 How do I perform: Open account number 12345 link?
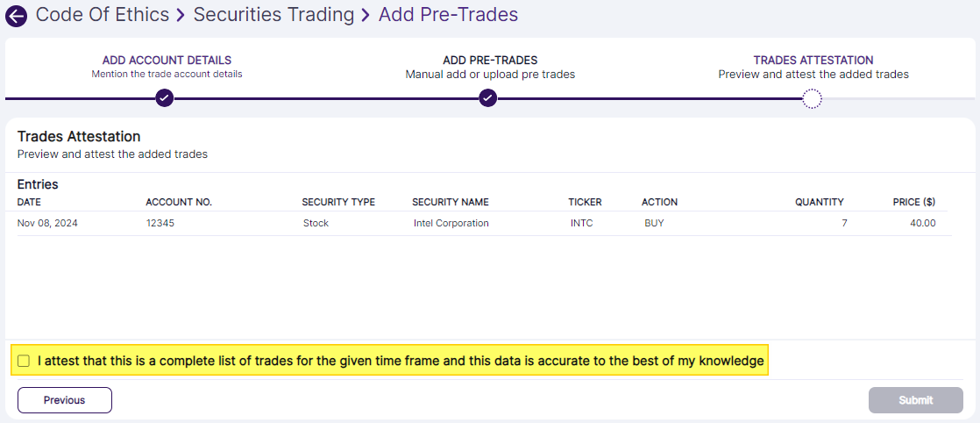160,223
